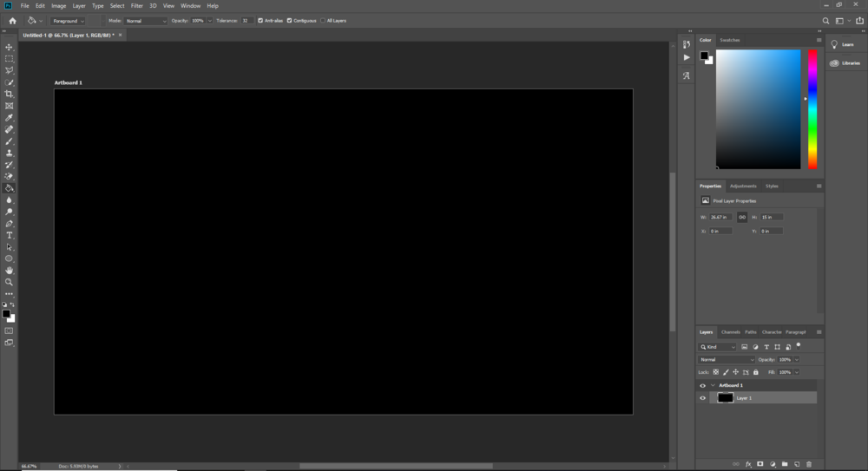Select the Brush tool

9,141
